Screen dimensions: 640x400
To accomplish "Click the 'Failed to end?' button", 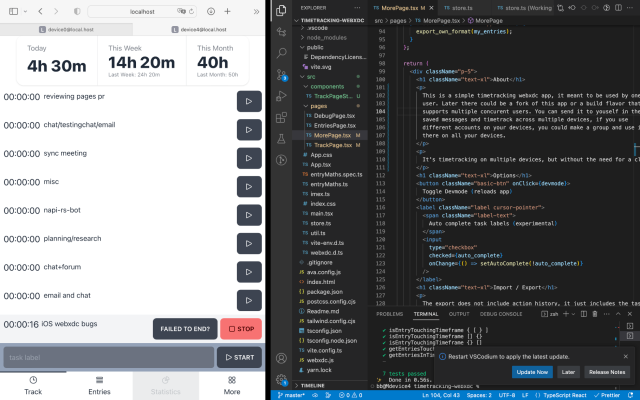I will [185, 328].
